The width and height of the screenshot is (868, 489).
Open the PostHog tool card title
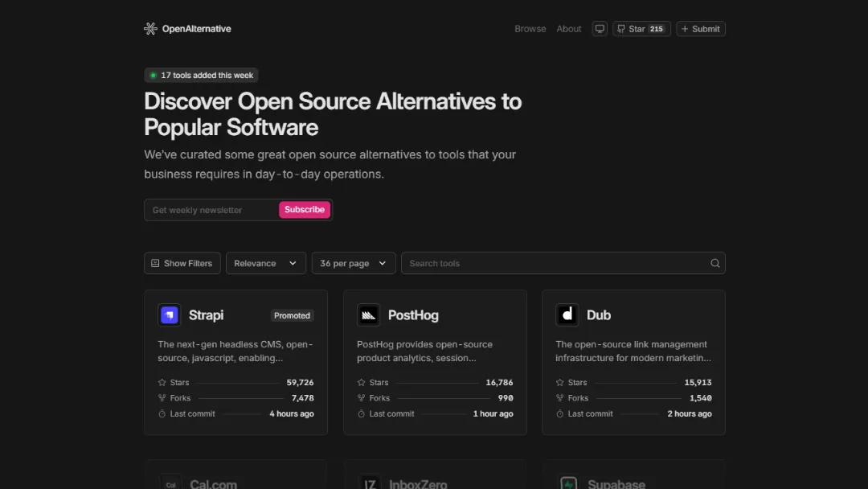414,315
